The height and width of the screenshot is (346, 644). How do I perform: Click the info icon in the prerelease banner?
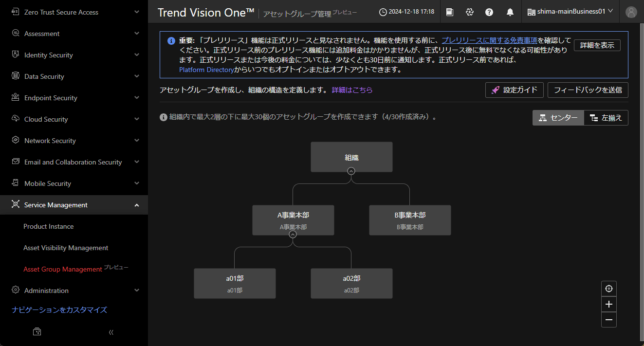[x=171, y=41]
